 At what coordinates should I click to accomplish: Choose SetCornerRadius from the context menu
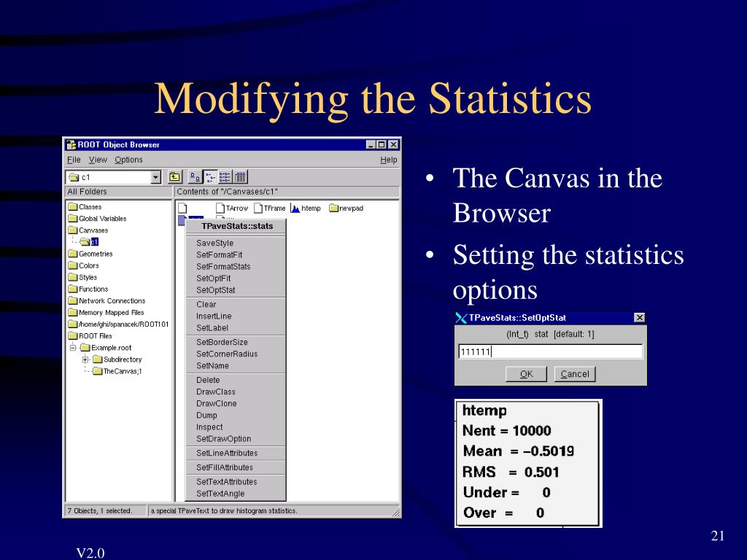click(236, 354)
